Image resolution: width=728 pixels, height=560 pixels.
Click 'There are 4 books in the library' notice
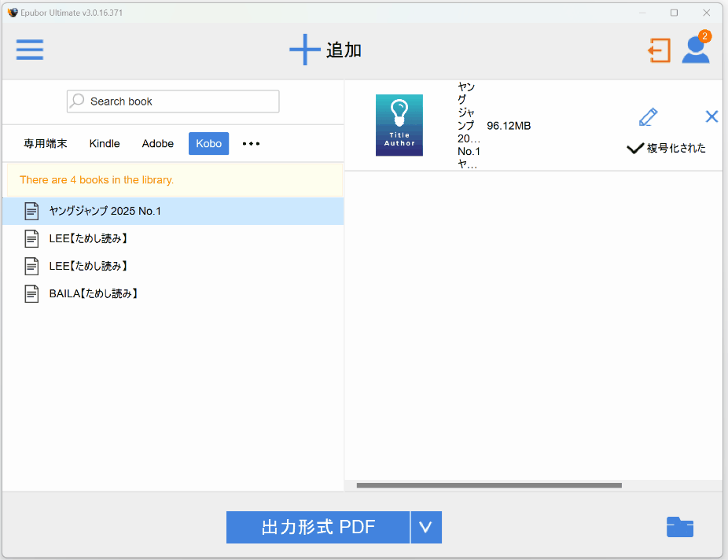[x=175, y=180]
